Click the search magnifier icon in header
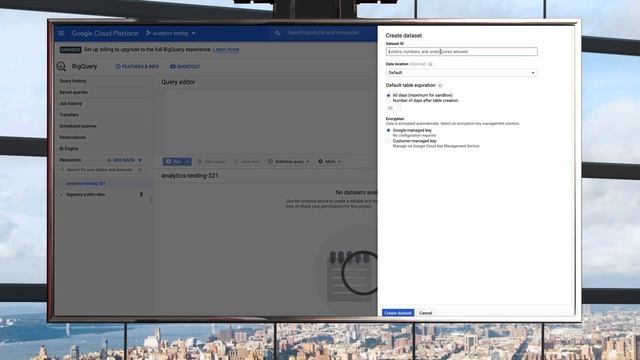The width and height of the screenshot is (640, 360). (277, 33)
